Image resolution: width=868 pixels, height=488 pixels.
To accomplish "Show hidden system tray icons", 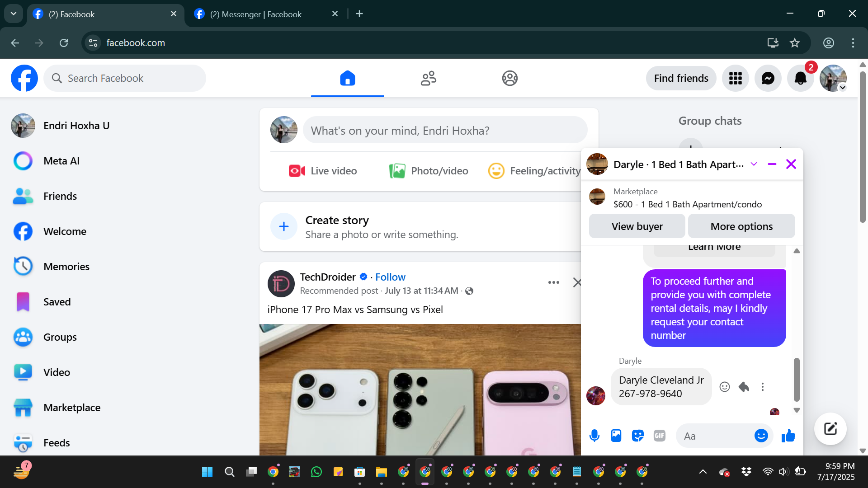I will tap(703, 472).
